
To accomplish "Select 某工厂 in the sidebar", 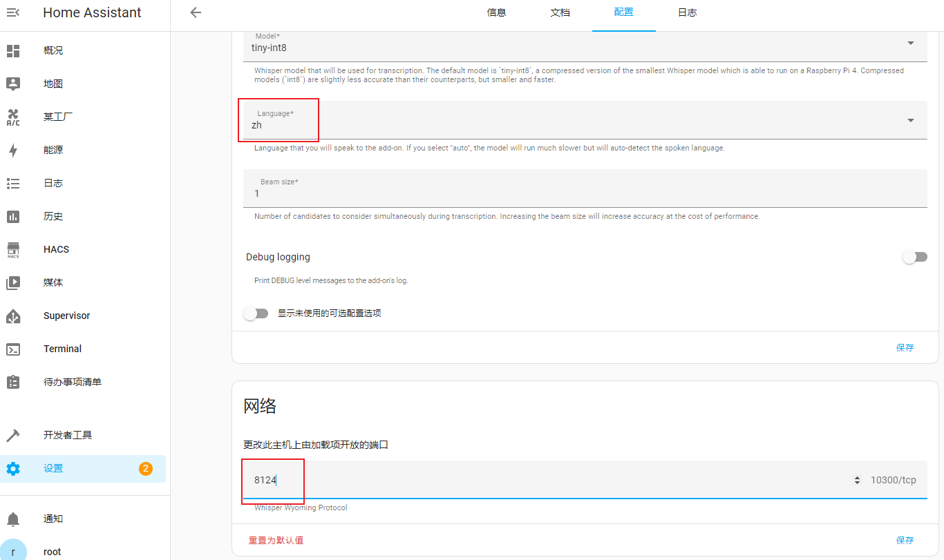I will (58, 117).
